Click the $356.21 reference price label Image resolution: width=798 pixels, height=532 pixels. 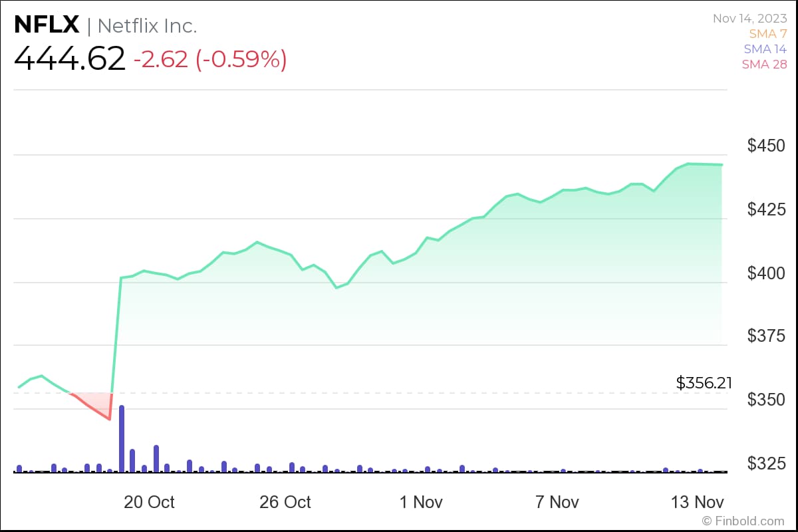704,383
